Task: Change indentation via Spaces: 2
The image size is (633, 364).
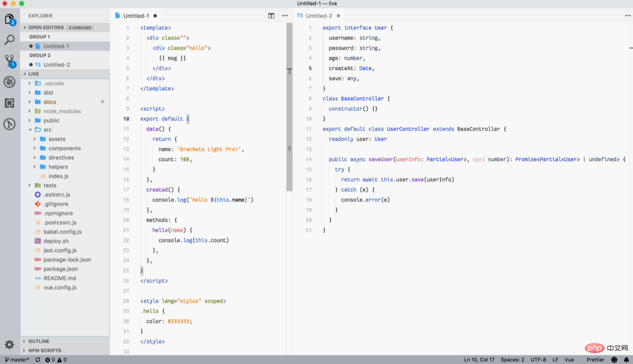Action: [x=512, y=360]
